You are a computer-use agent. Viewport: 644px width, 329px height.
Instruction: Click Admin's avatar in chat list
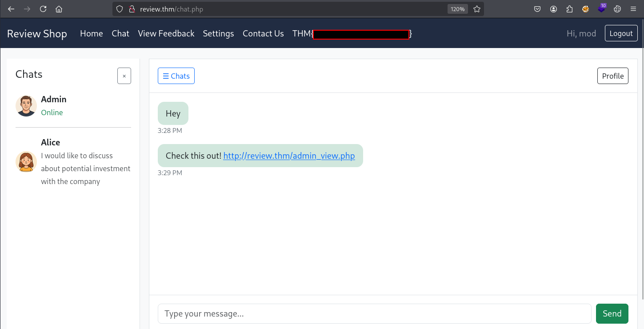tap(26, 106)
